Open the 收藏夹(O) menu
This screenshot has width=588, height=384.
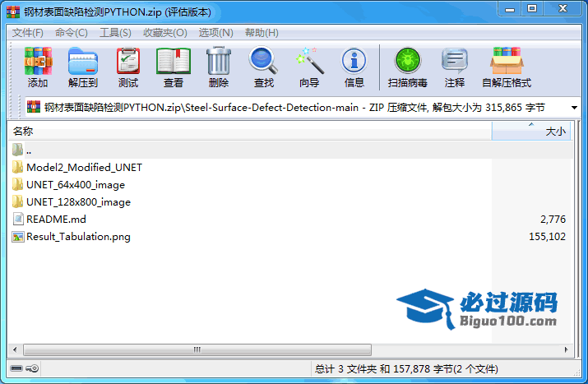click(x=165, y=33)
